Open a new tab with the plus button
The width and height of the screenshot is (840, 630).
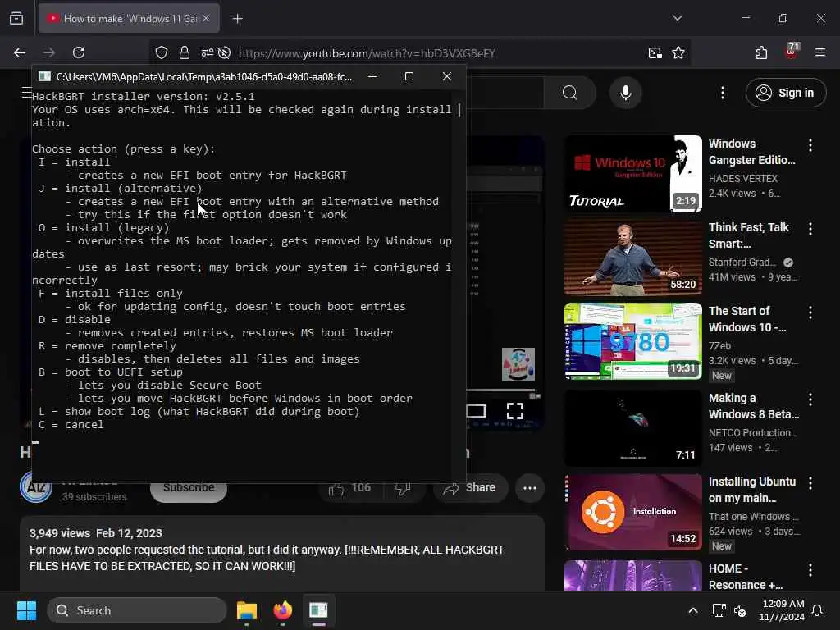coord(238,19)
